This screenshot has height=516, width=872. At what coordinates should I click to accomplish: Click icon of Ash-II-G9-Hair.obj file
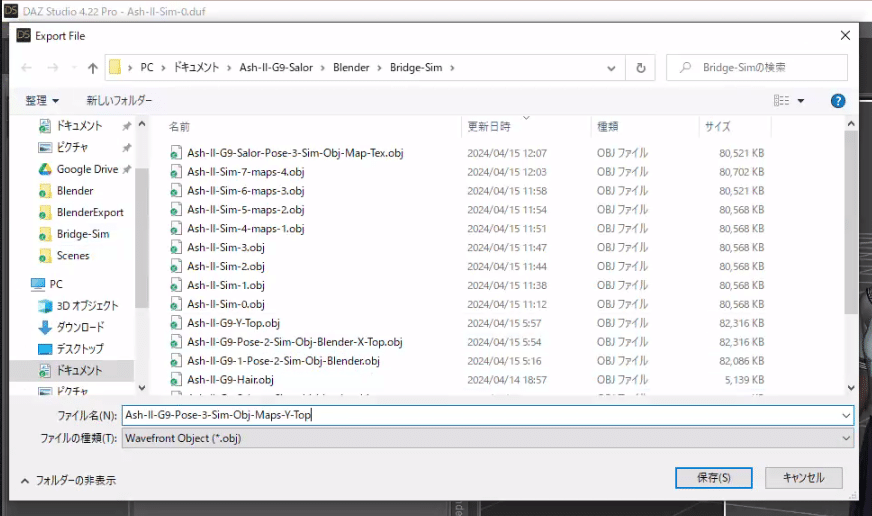point(176,380)
